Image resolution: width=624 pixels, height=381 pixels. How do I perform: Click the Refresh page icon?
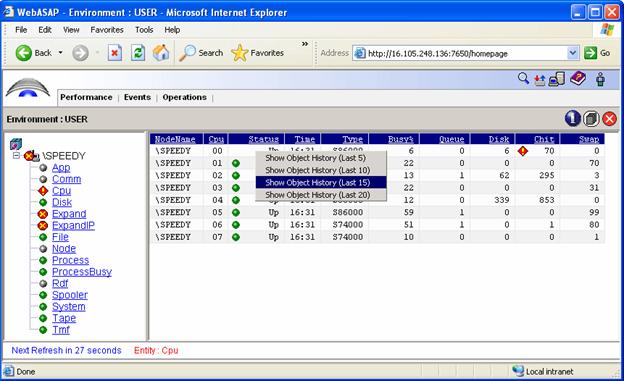pos(138,53)
